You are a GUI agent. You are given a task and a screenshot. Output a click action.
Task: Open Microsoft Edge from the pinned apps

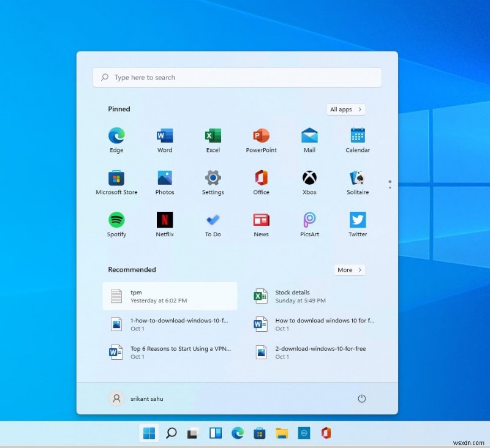tap(116, 136)
